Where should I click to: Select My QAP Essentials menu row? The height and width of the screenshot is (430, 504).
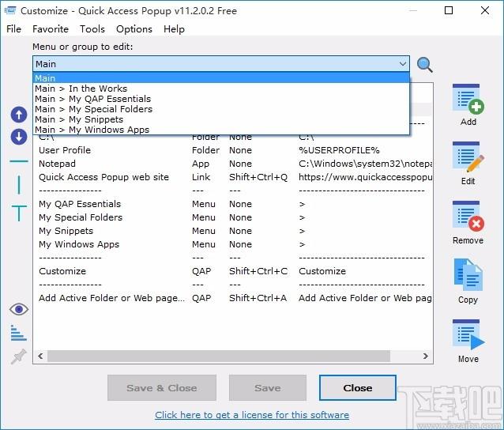click(x=233, y=204)
